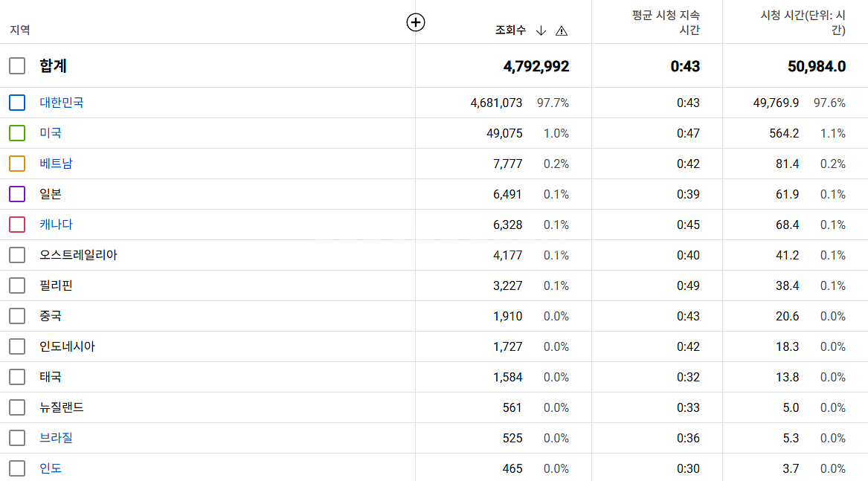Open the 미국 region link

(51, 133)
